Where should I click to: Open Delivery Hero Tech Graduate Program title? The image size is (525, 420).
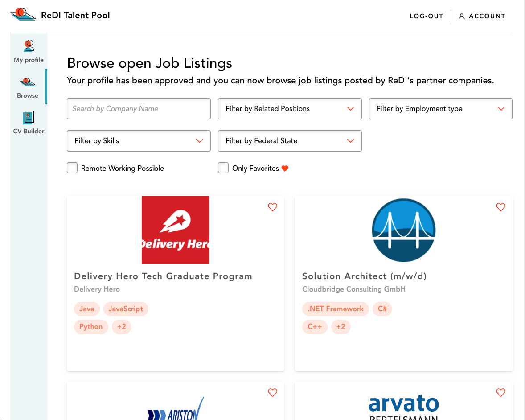click(163, 276)
